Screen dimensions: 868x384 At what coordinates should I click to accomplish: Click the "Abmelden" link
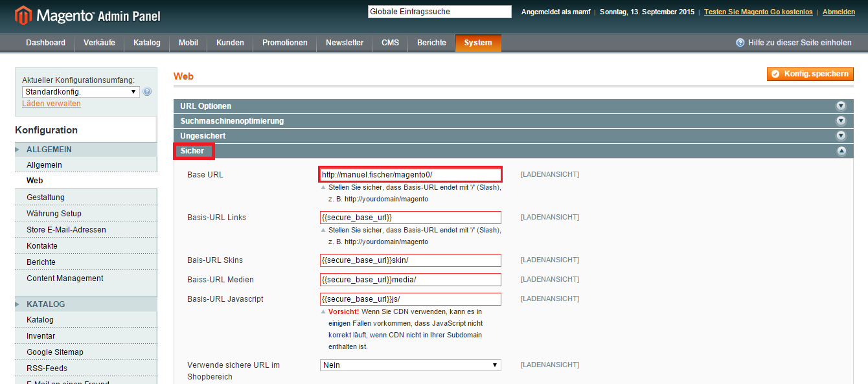pos(838,11)
